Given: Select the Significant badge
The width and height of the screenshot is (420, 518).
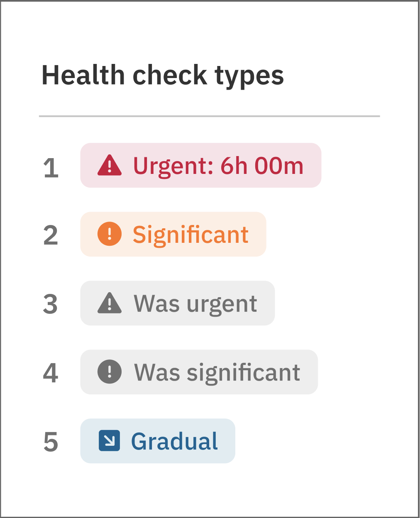Looking at the screenshot, I should pos(173,234).
